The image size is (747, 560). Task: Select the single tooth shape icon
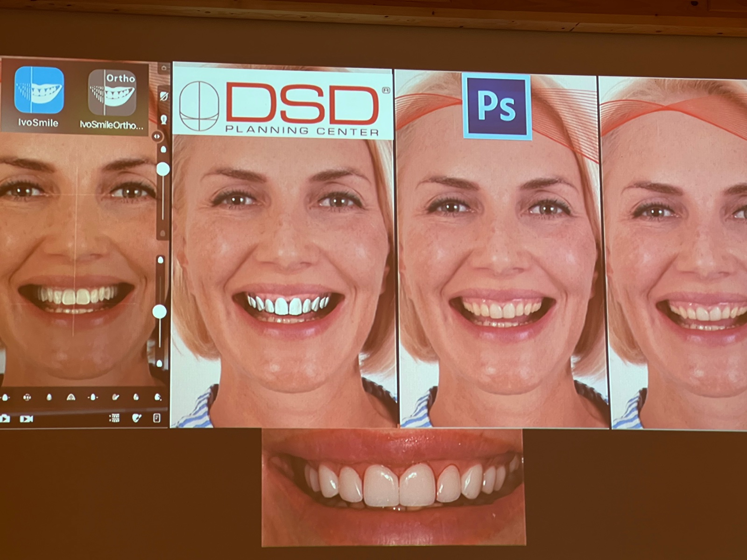(49, 397)
